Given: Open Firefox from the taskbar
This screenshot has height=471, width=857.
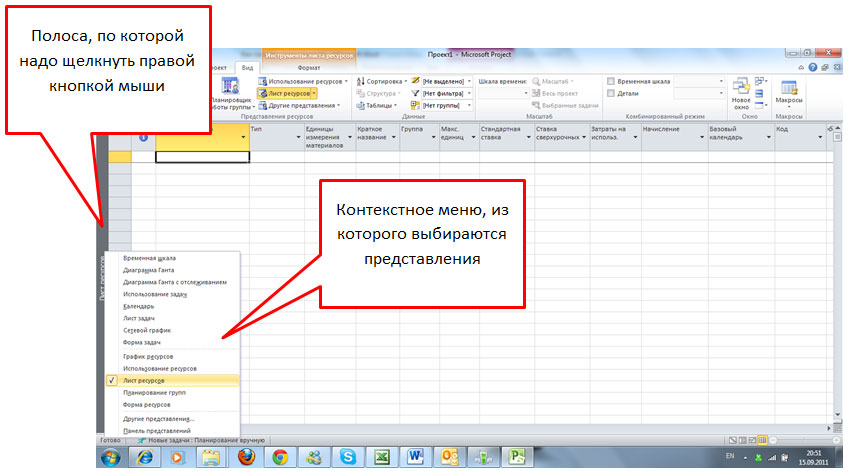Looking at the screenshot, I should (246, 457).
